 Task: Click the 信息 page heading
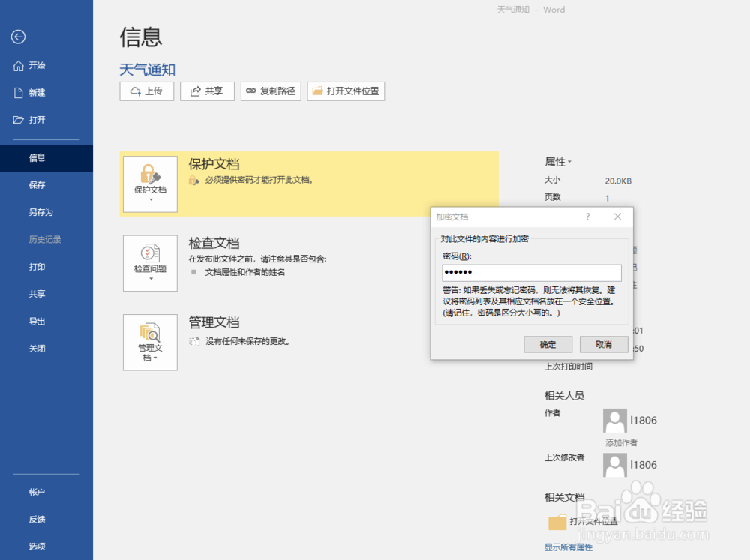pos(141,37)
